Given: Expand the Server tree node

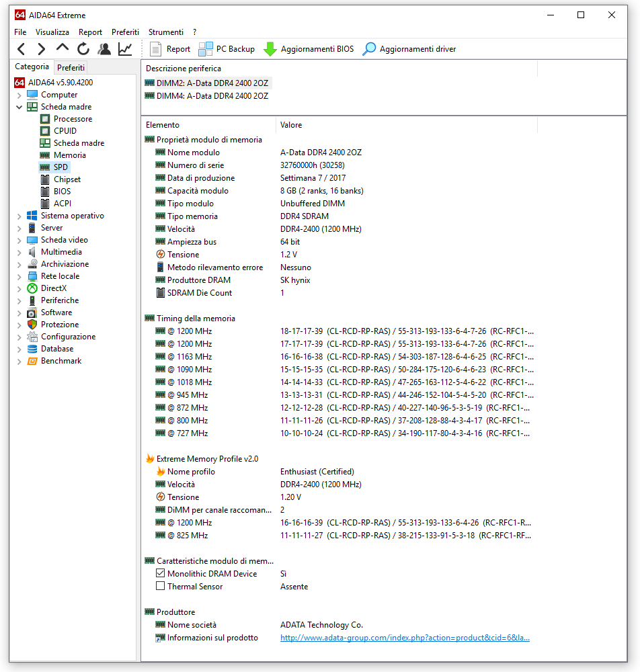Looking at the screenshot, I should point(19,228).
